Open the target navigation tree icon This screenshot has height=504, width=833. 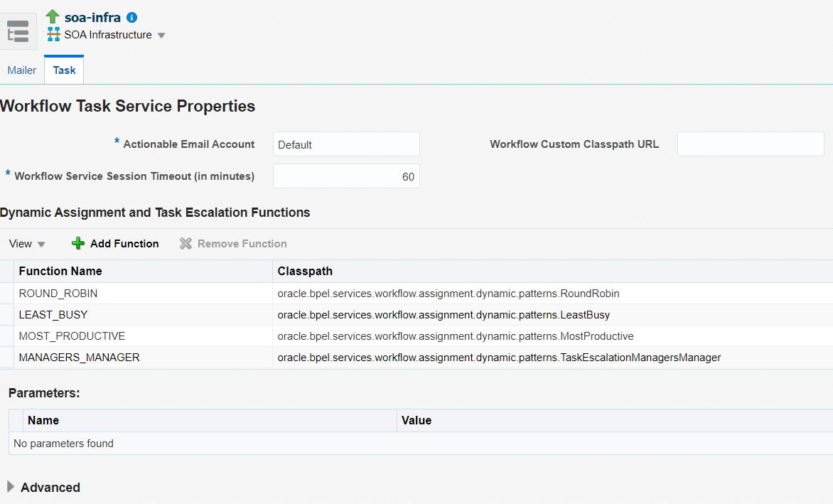click(18, 31)
